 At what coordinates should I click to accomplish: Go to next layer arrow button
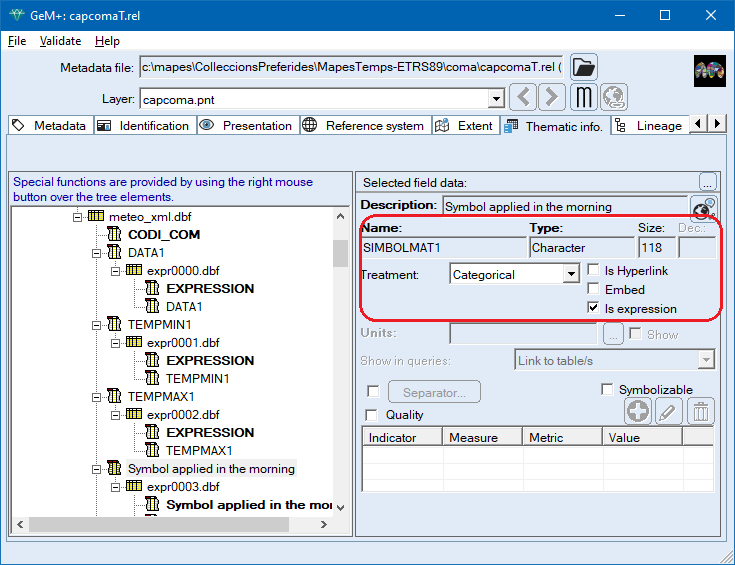click(x=552, y=97)
